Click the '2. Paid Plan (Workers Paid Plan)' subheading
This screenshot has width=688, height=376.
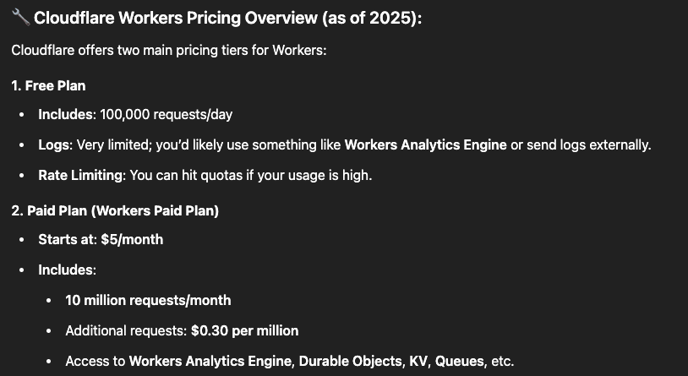click(x=115, y=211)
